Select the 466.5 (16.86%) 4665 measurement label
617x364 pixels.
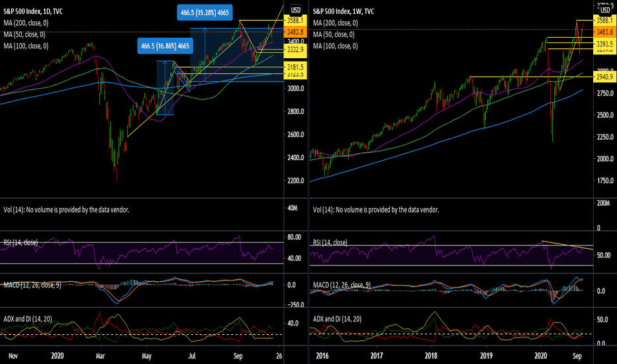[x=166, y=46]
